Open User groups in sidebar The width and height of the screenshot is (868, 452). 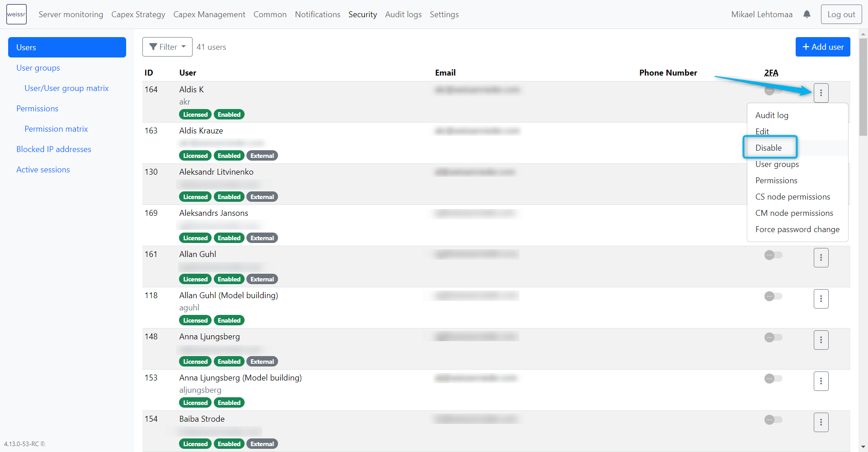point(38,68)
